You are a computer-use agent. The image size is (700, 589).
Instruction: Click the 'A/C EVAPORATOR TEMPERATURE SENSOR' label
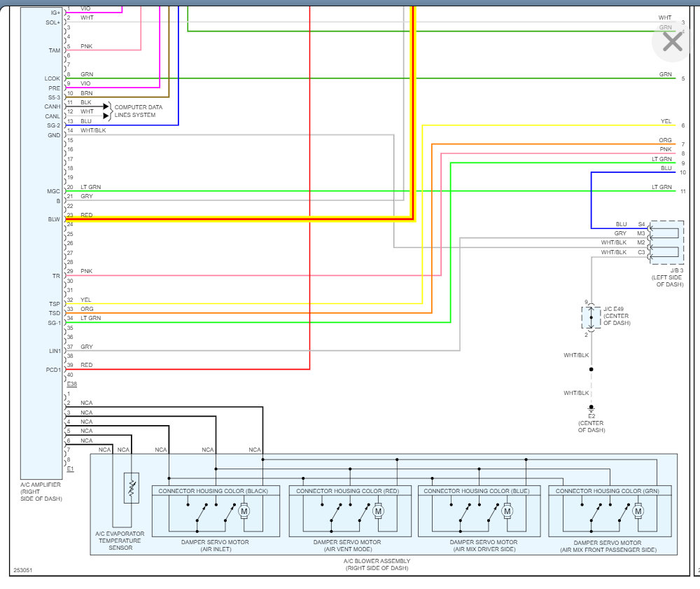pyautogui.click(x=120, y=541)
